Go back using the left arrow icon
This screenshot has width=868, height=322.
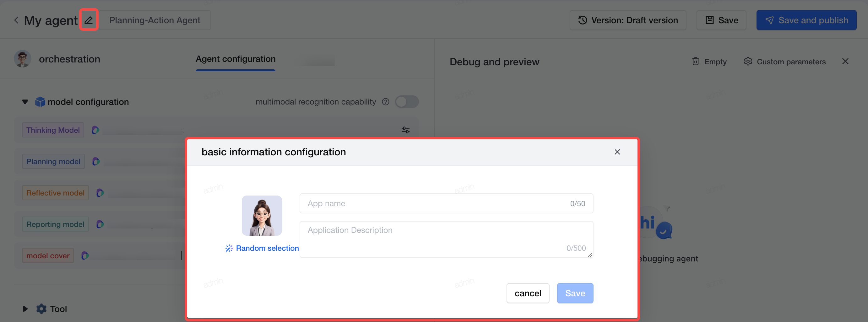point(16,20)
